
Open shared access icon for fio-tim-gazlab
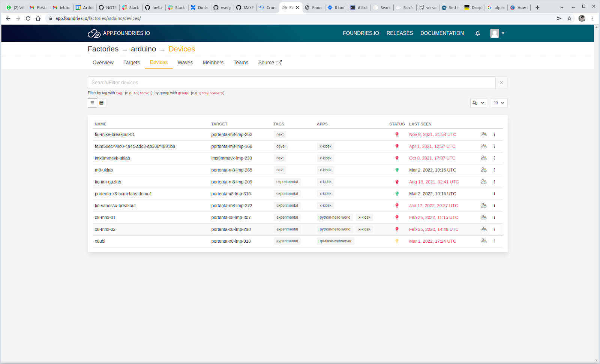coord(484,182)
